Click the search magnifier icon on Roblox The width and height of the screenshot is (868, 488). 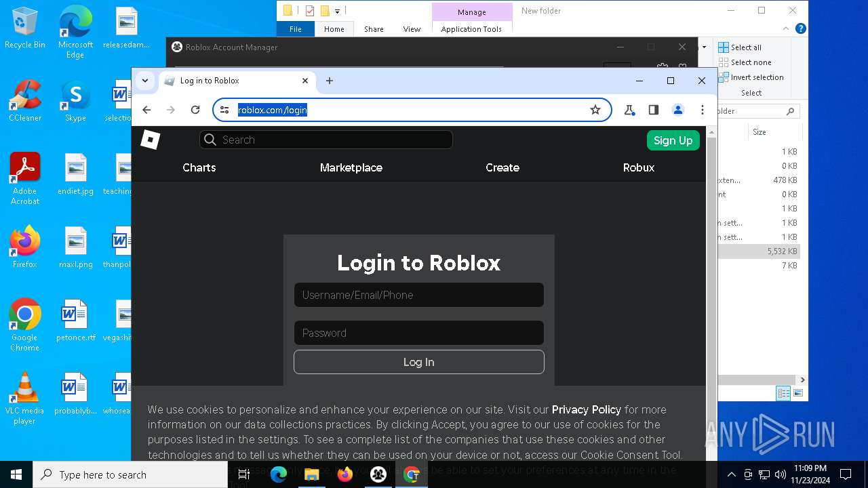210,140
